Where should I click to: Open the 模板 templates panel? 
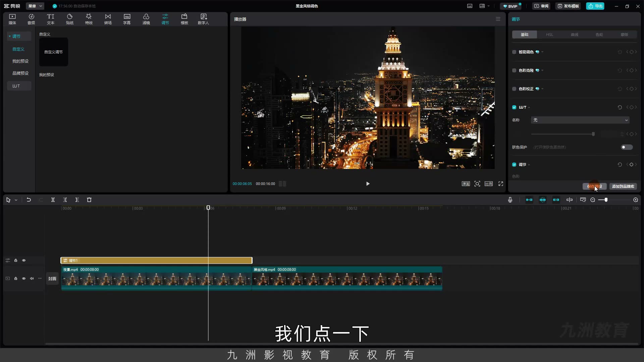tap(184, 19)
